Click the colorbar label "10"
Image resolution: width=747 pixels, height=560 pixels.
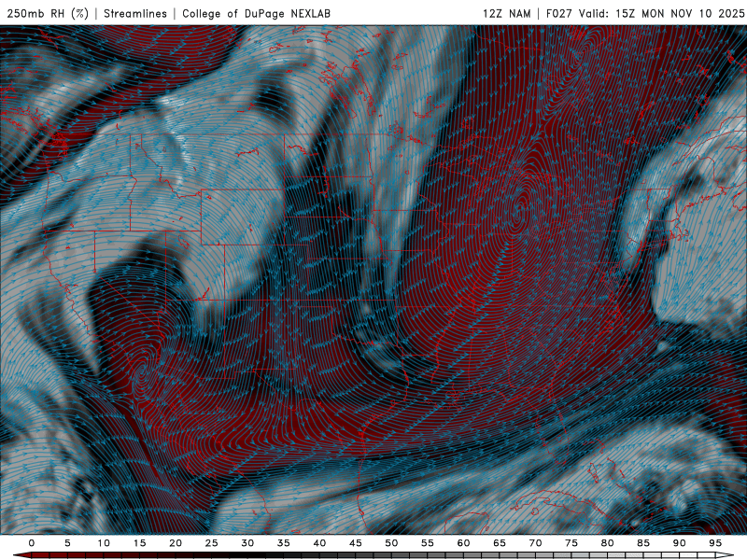(104, 543)
